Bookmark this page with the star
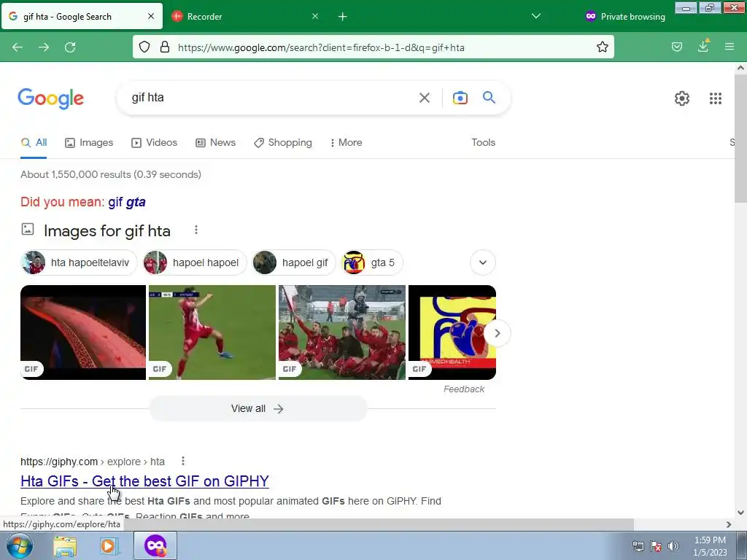The image size is (747, 560). pyautogui.click(x=602, y=47)
